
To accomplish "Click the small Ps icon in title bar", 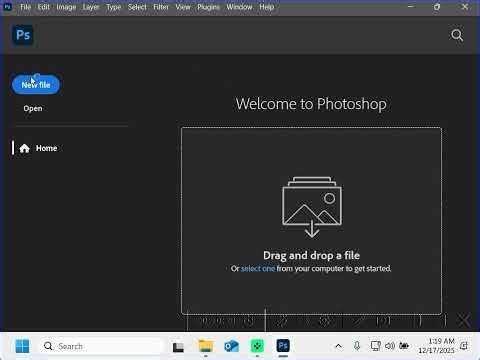I will [x=7, y=7].
